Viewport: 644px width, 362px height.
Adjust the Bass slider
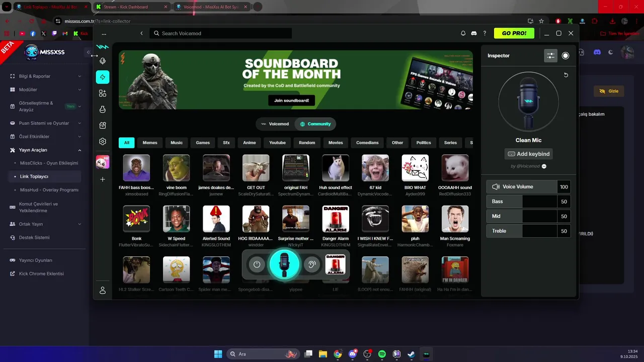click(522, 202)
